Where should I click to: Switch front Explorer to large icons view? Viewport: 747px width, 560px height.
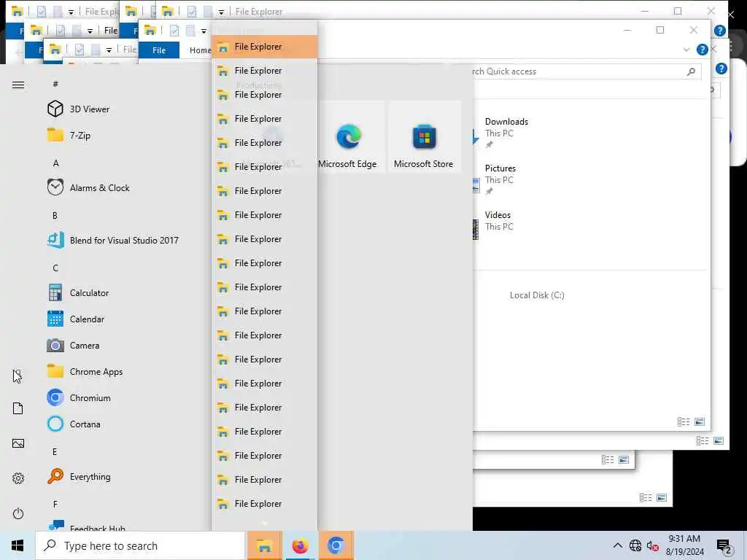700,422
